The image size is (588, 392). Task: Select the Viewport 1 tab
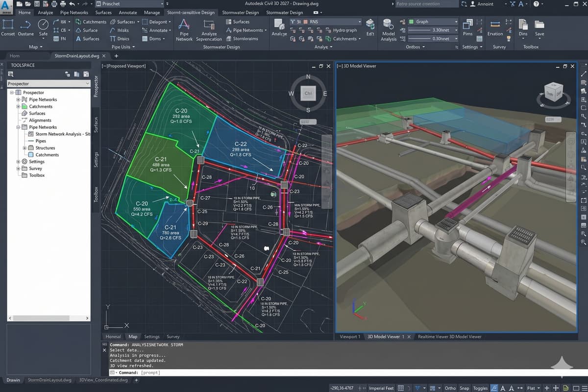[350, 337]
